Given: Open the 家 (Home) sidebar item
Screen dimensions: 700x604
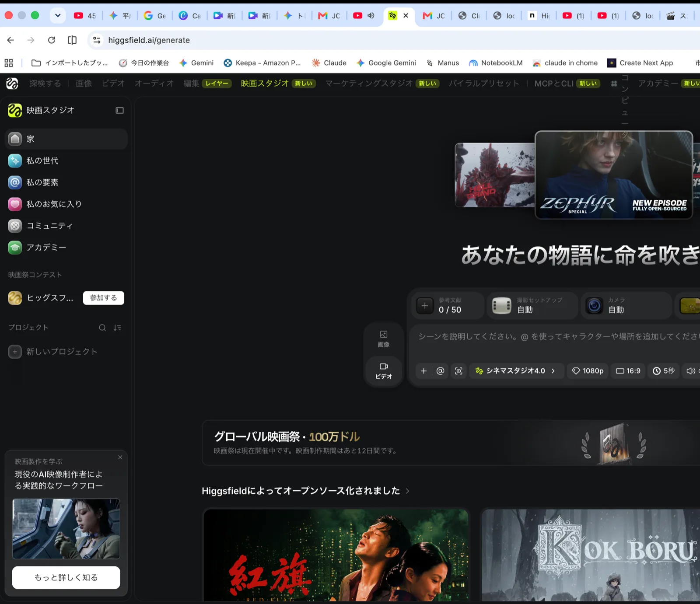Looking at the screenshot, I should pyautogui.click(x=66, y=139).
